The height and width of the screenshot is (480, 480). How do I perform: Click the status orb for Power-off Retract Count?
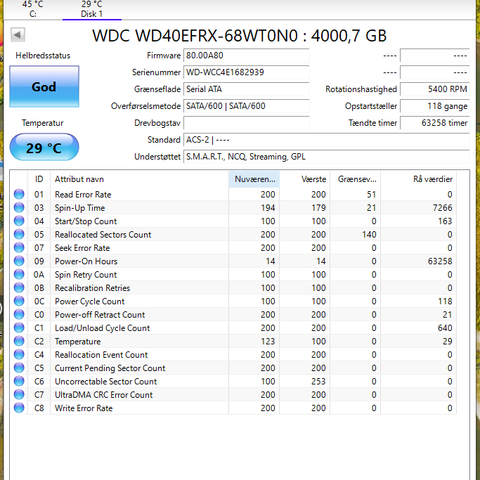(x=19, y=314)
